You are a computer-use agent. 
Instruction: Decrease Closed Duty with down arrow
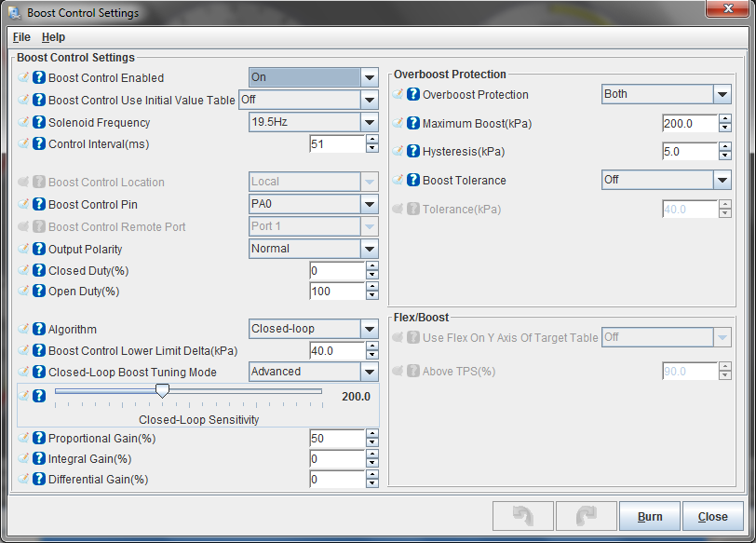pos(371,275)
